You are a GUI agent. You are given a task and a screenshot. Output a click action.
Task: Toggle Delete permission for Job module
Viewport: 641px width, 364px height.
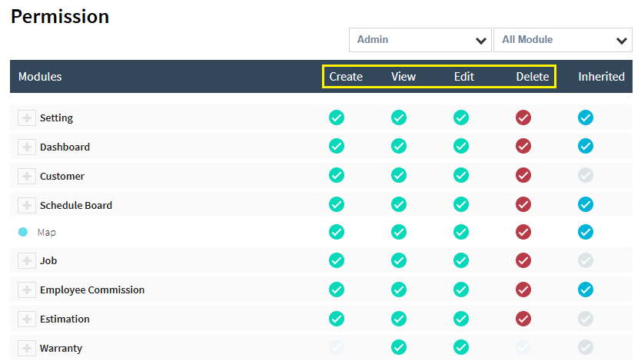point(523,261)
